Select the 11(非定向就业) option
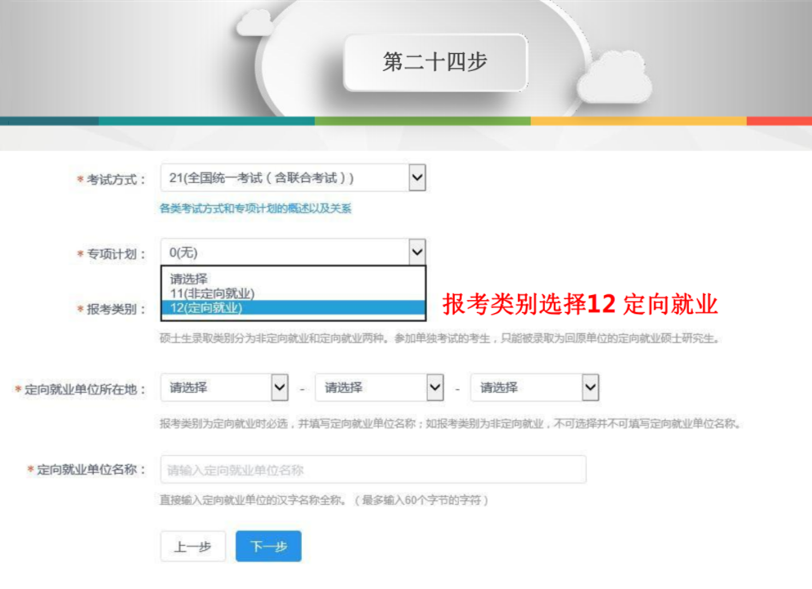This screenshot has width=812, height=589. pyautogui.click(x=212, y=293)
